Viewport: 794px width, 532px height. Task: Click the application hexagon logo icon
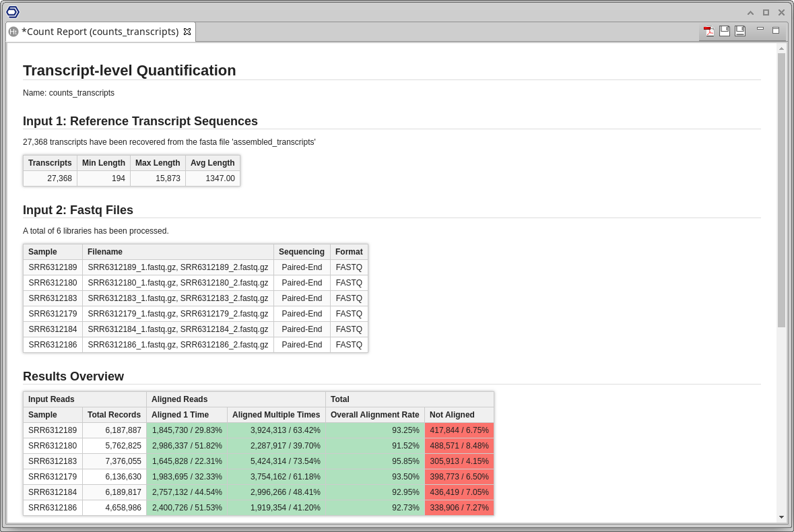click(x=13, y=11)
